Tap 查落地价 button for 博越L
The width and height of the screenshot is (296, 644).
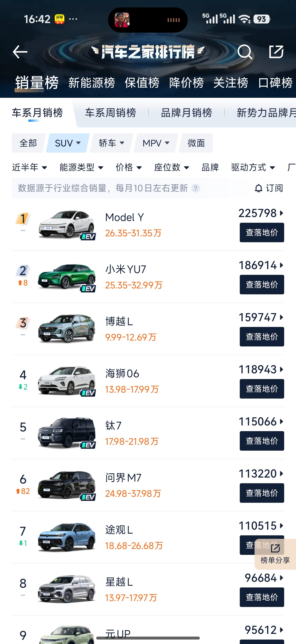point(262,337)
